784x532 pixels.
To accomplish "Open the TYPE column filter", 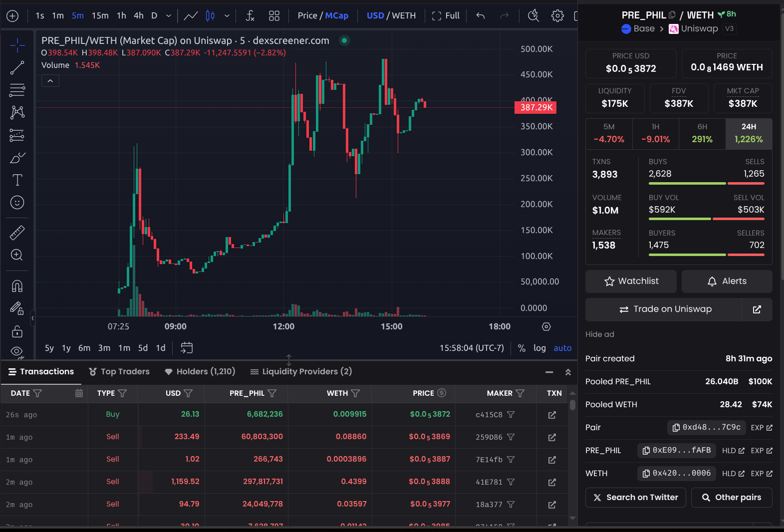I will [x=122, y=393].
